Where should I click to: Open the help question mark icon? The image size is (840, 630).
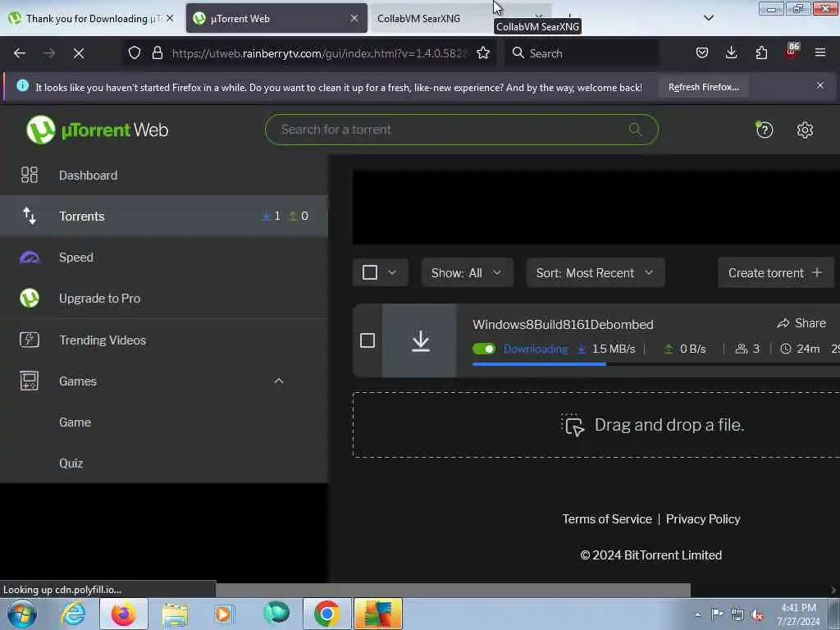pyautogui.click(x=765, y=130)
